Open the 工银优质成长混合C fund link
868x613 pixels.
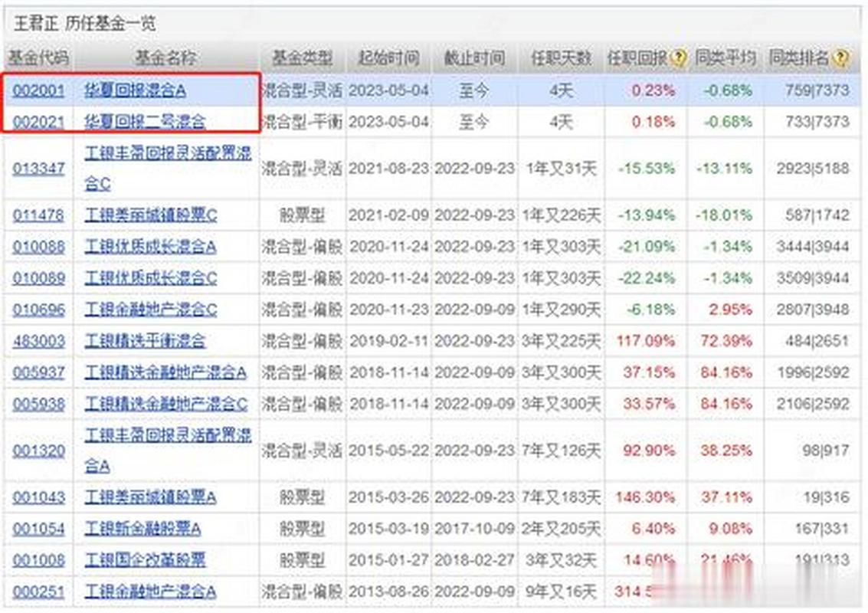click(151, 278)
